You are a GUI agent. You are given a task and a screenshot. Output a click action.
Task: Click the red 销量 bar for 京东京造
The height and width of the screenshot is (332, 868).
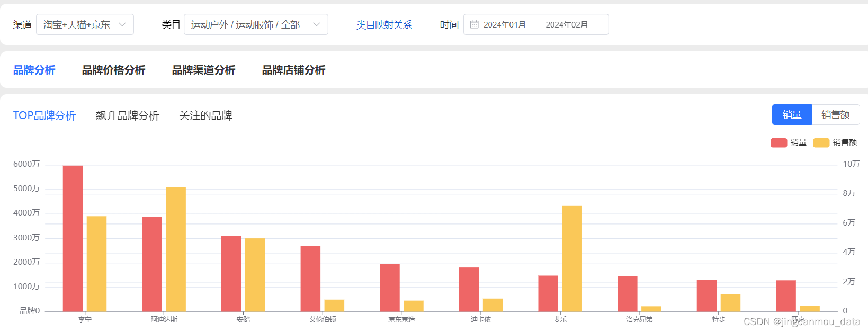pos(390,288)
